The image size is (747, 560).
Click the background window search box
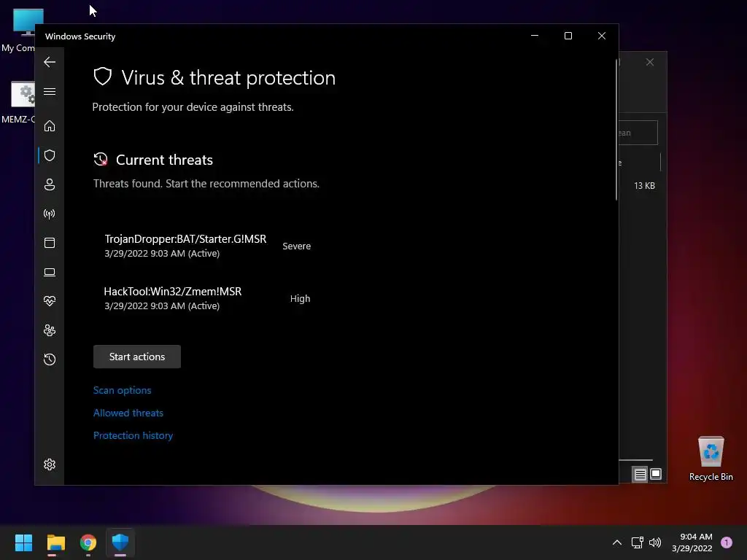(638, 133)
